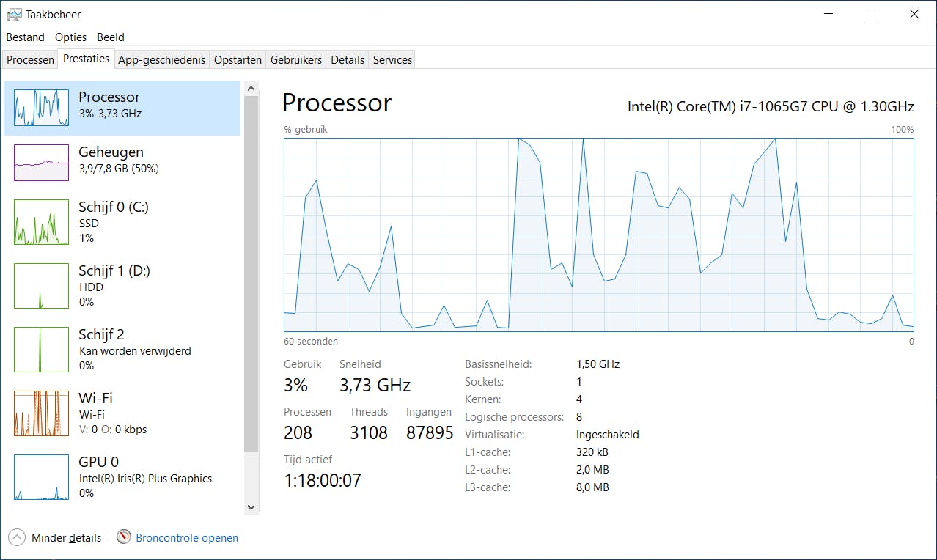Switch to the Processen tab
The image size is (937, 560).
click(x=31, y=60)
